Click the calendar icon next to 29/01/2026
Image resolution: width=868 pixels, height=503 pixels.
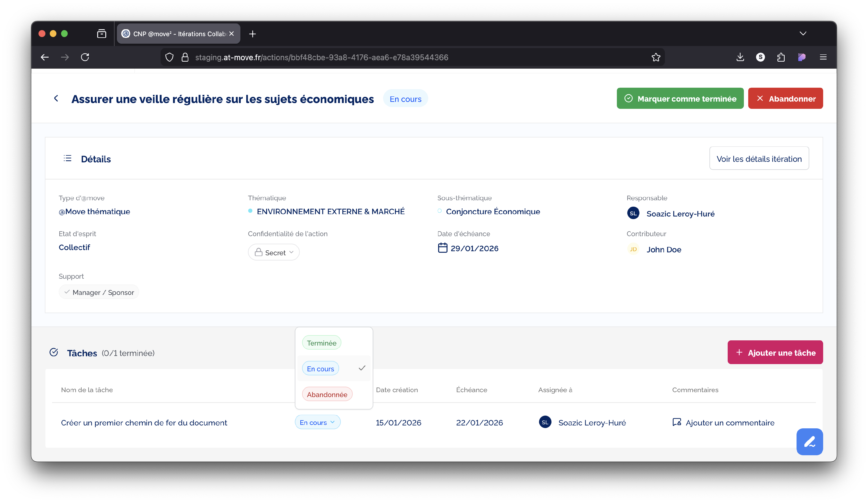[x=442, y=248]
